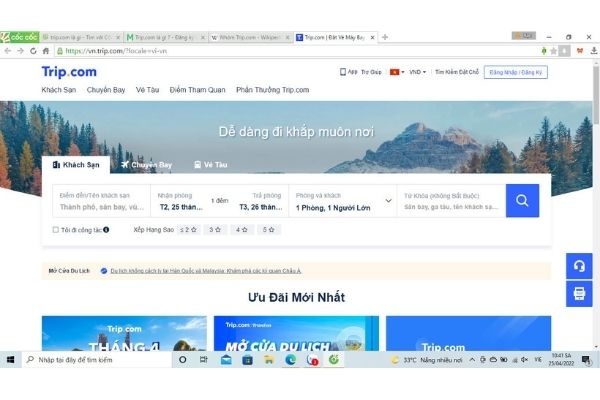Click the Tìm Kiếm Đặt Chỗ link

(457, 72)
